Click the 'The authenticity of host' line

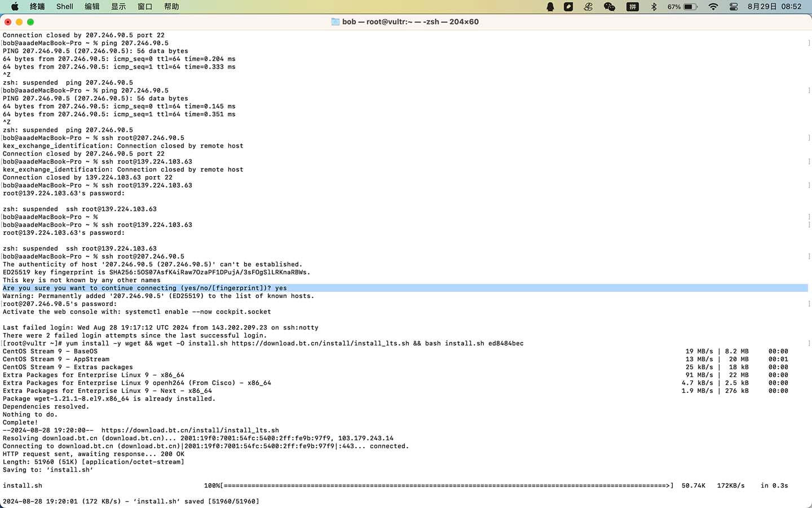coord(153,264)
